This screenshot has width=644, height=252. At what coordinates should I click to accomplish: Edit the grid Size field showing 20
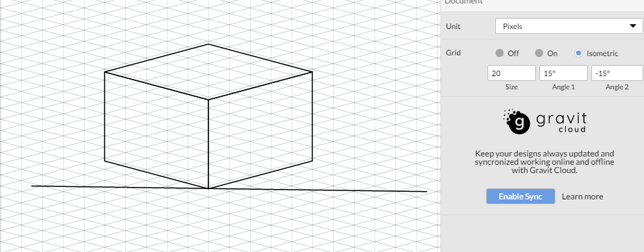tap(511, 73)
